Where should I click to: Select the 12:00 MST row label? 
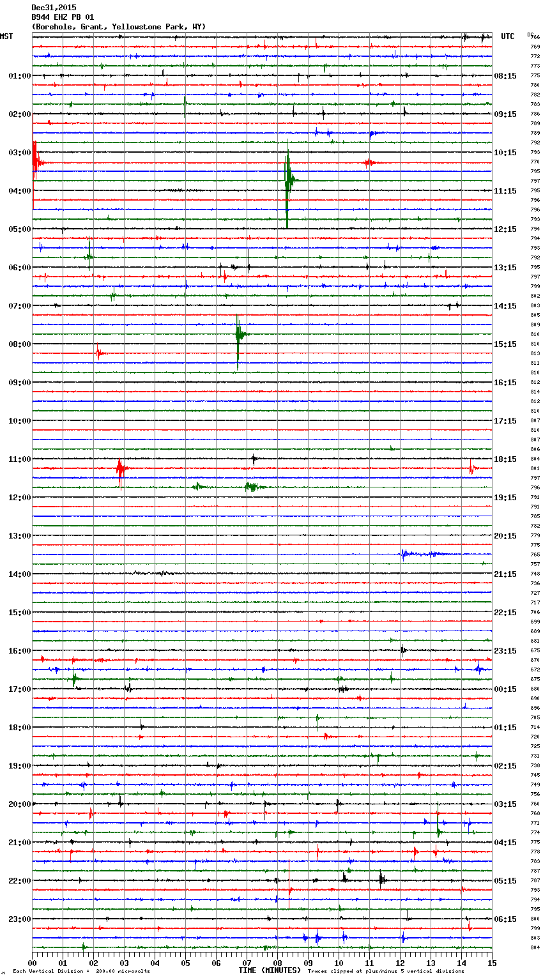click(20, 498)
